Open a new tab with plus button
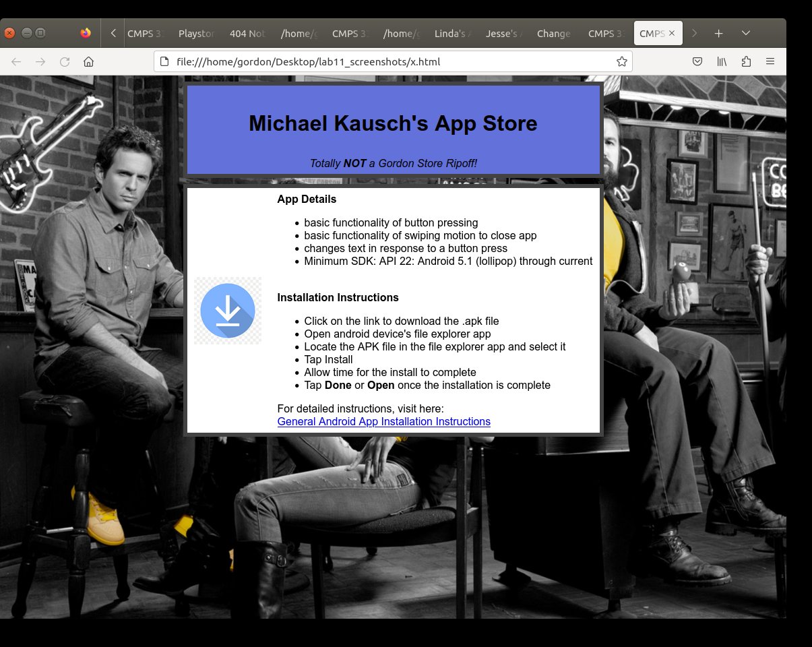This screenshot has width=812, height=647. (x=718, y=33)
